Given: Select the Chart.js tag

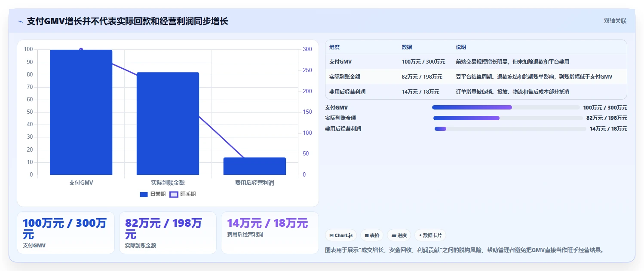Looking at the screenshot, I should [341, 235].
